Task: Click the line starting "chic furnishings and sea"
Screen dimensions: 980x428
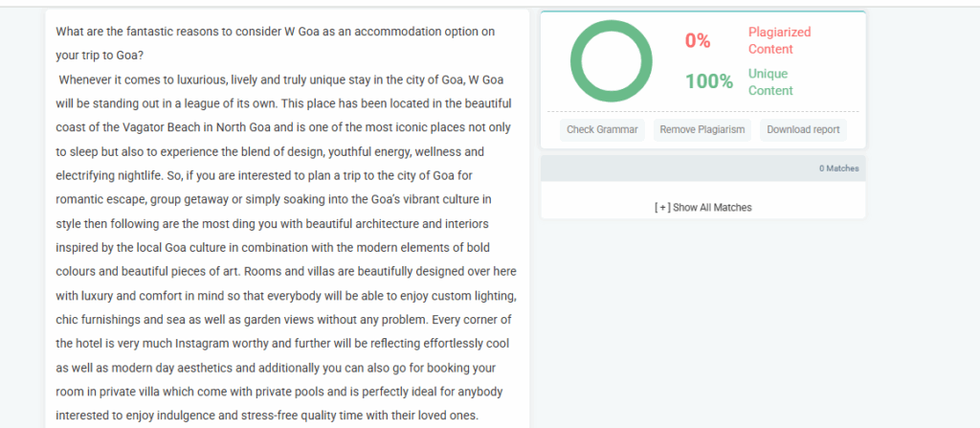Action: pyautogui.click(x=276, y=319)
